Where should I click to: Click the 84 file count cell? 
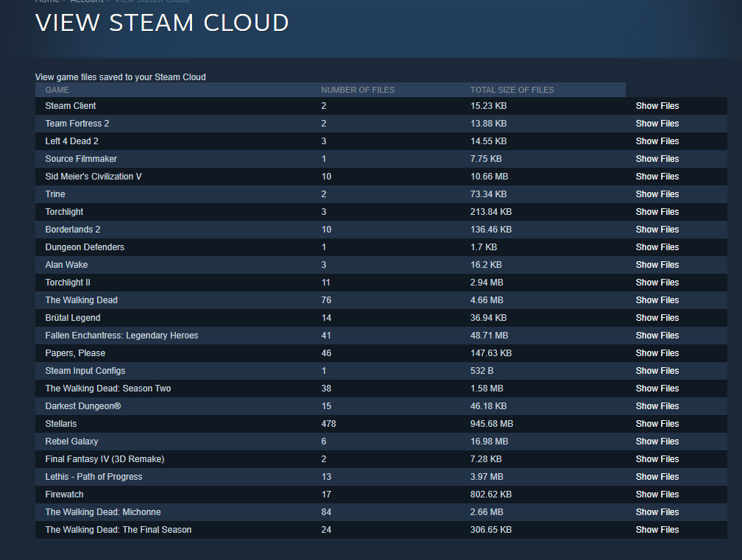(326, 511)
